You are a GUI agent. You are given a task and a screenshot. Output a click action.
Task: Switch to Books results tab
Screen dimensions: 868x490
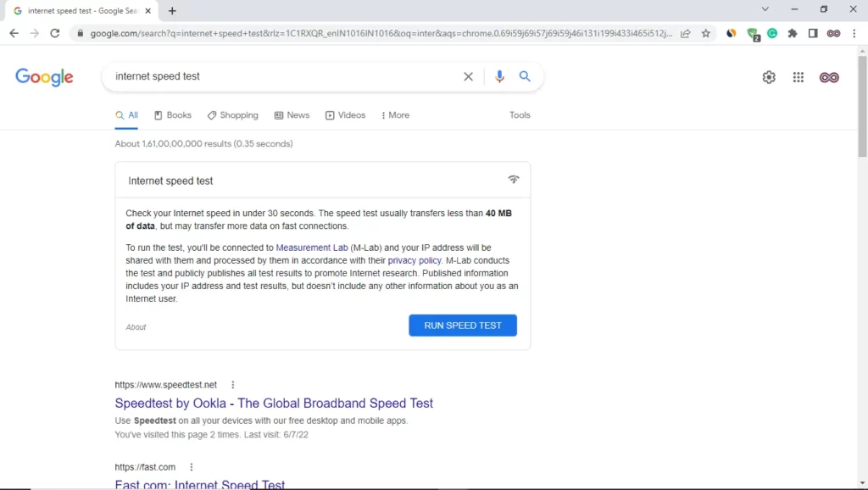click(x=173, y=115)
